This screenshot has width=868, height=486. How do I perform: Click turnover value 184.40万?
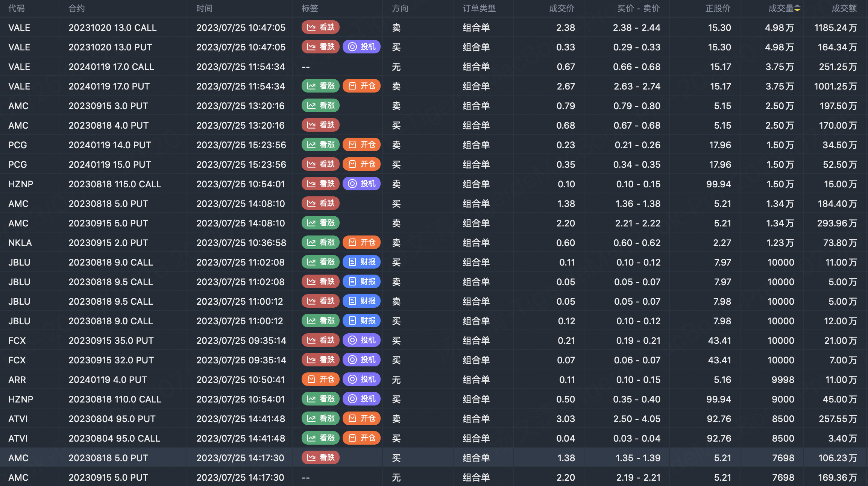coord(838,204)
